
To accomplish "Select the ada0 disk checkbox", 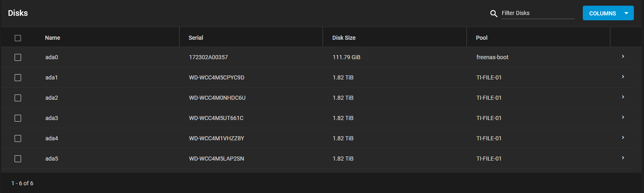I will [18, 58].
